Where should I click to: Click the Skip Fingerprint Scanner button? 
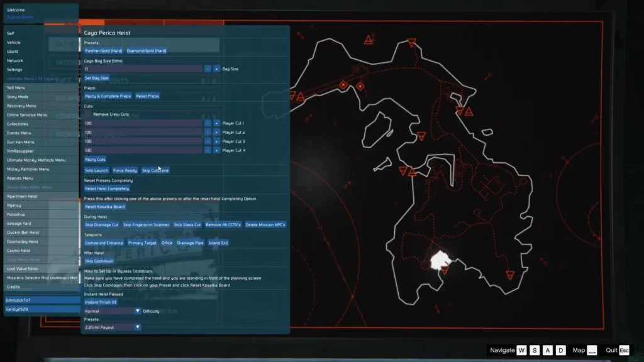[x=146, y=224]
